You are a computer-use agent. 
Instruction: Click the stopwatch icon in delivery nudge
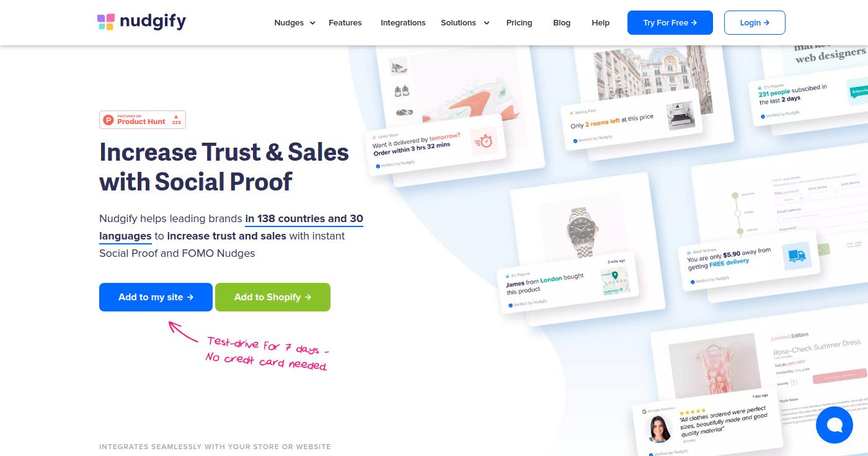[x=484, y=141]
